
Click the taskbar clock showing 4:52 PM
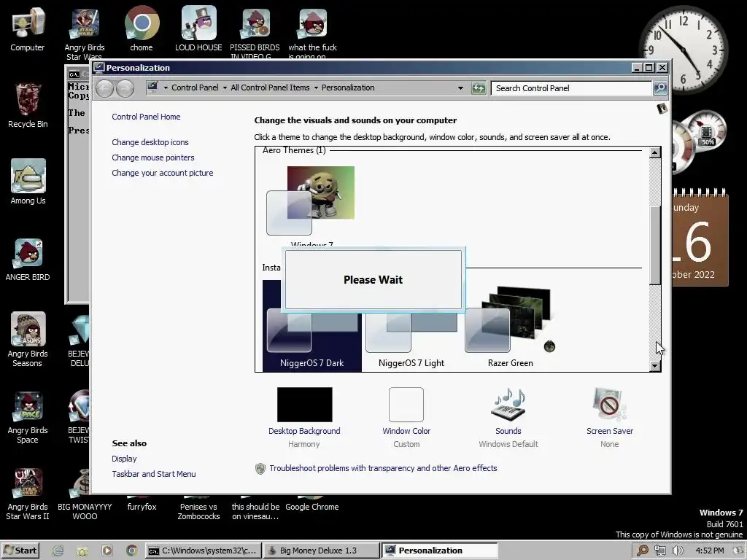click(709, 551)
